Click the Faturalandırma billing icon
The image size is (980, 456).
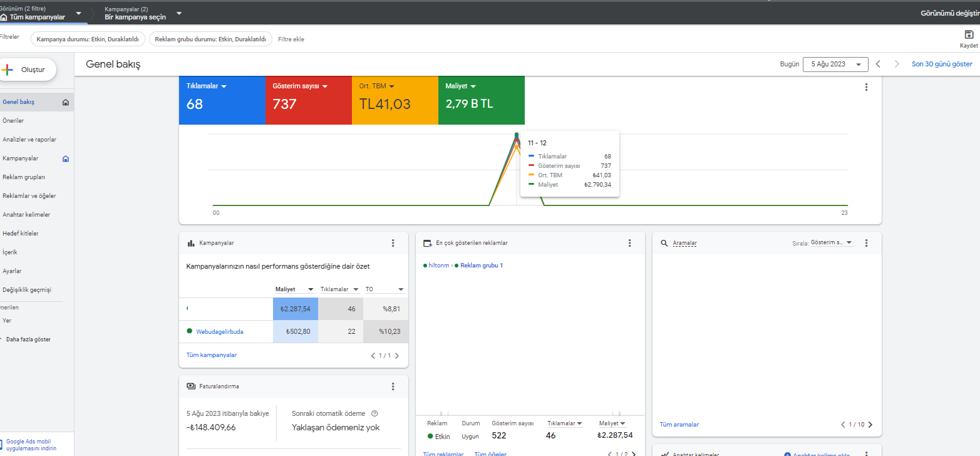click(x=191, y=386)
